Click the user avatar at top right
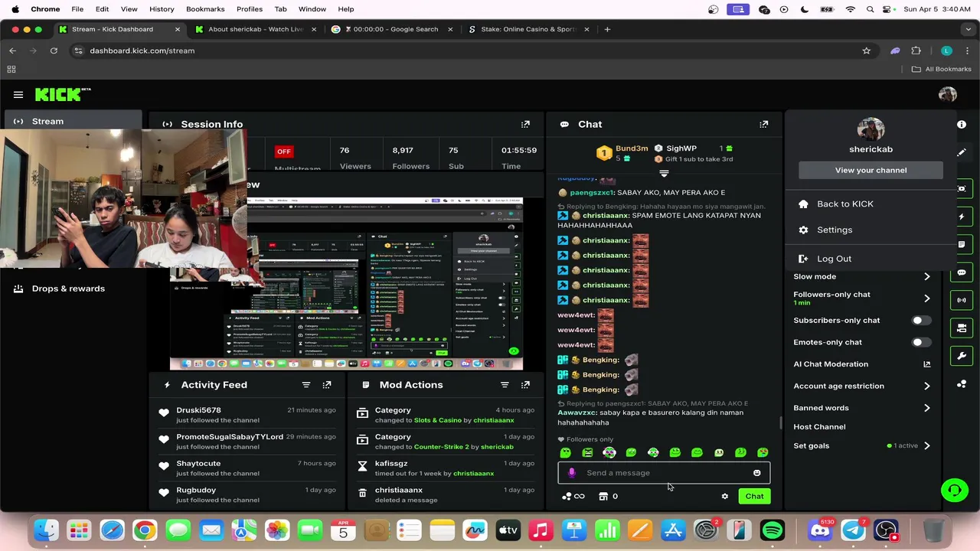980x551 pixels. coord(948,94)
